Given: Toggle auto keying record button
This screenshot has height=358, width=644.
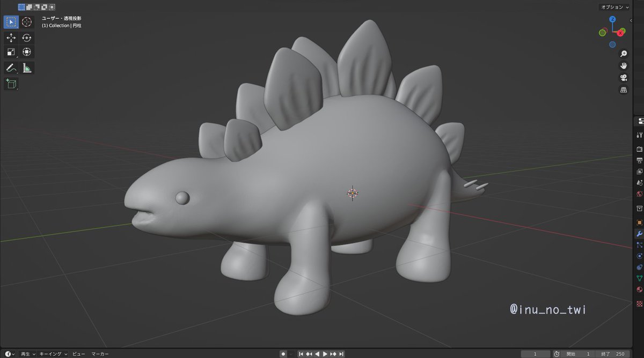Looking at the screenshot, I should (283, 354).
